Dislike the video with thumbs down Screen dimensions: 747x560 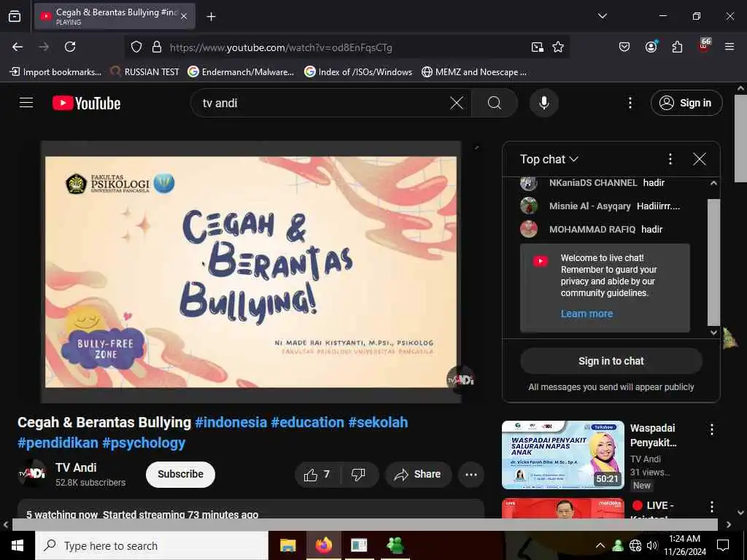[359, 474]
